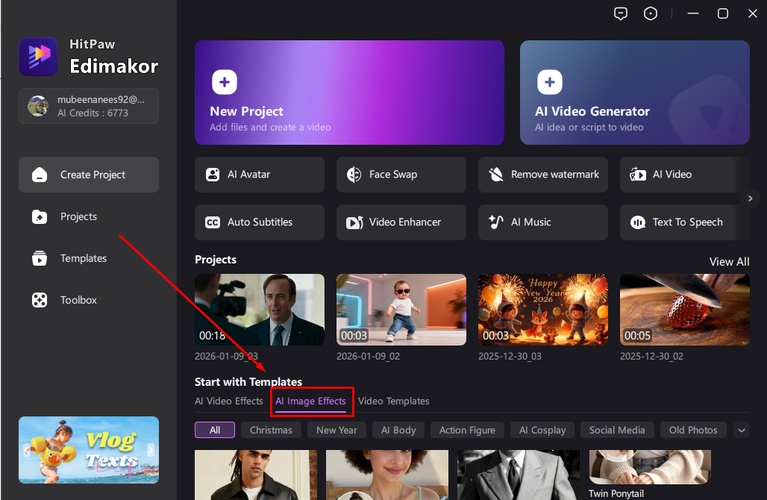Switch to the Video Templates tab

tap(393, 401)
